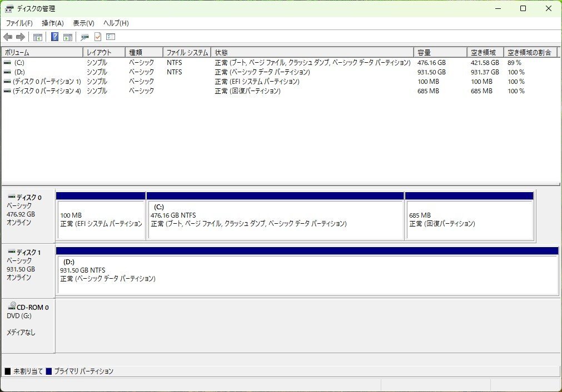The image size is (562, 392).
Task: Click the disk icon next to ディスク 0 label
Action: click(x=12, y=197)
